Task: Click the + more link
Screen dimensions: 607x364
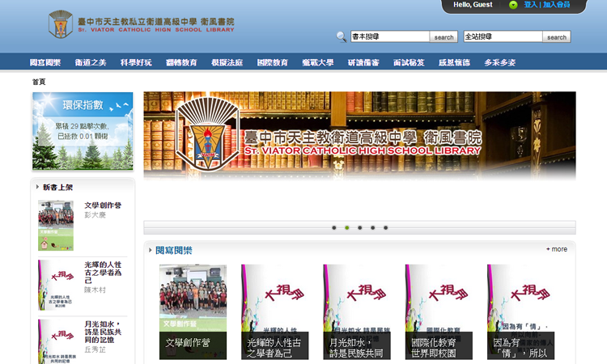Action: click(557, 249)
